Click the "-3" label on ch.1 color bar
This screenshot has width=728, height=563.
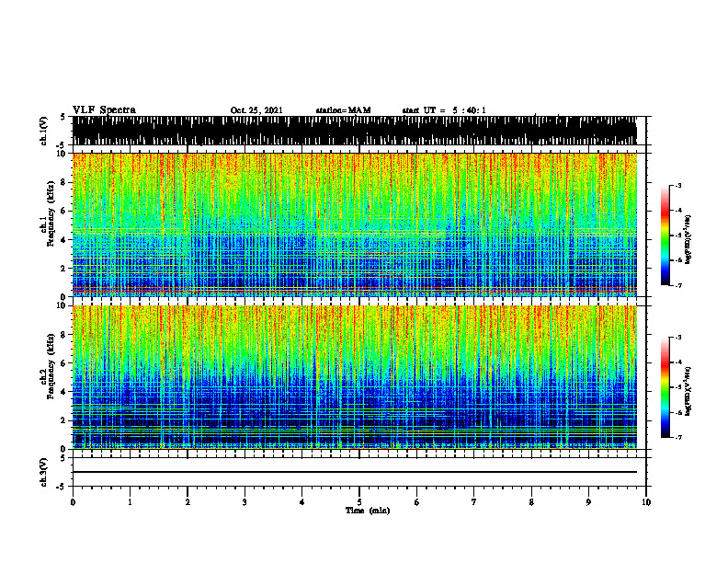click(x=678, y=186)
